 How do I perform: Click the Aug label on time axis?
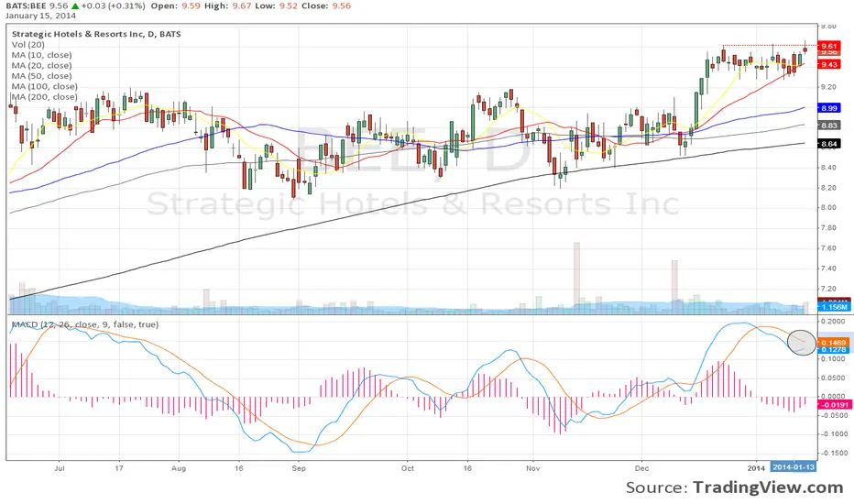tap(179, 468)
